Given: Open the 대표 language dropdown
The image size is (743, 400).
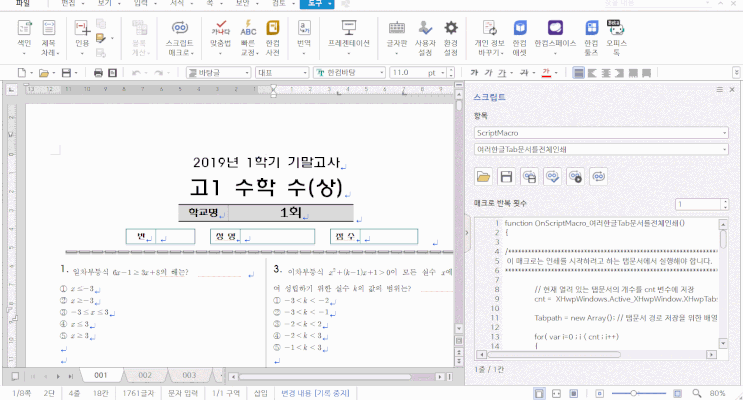Looking at the screenshot, I should pos(282,73).
